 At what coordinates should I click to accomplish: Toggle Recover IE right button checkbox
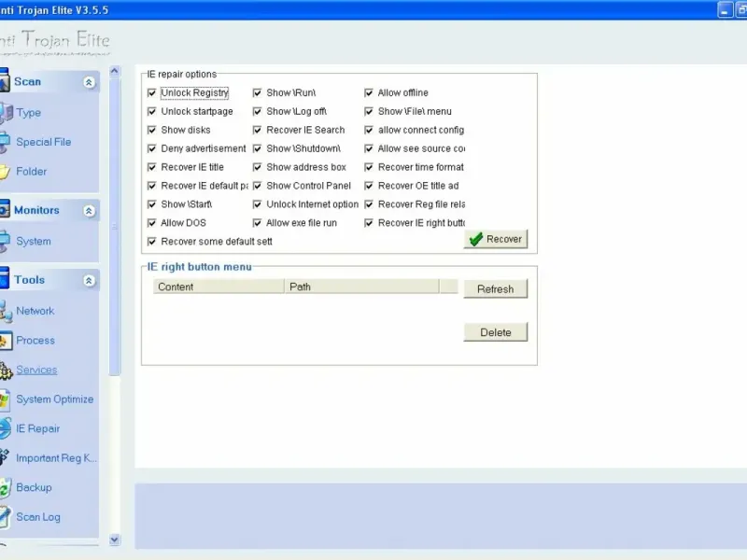(x=369, y=223)
